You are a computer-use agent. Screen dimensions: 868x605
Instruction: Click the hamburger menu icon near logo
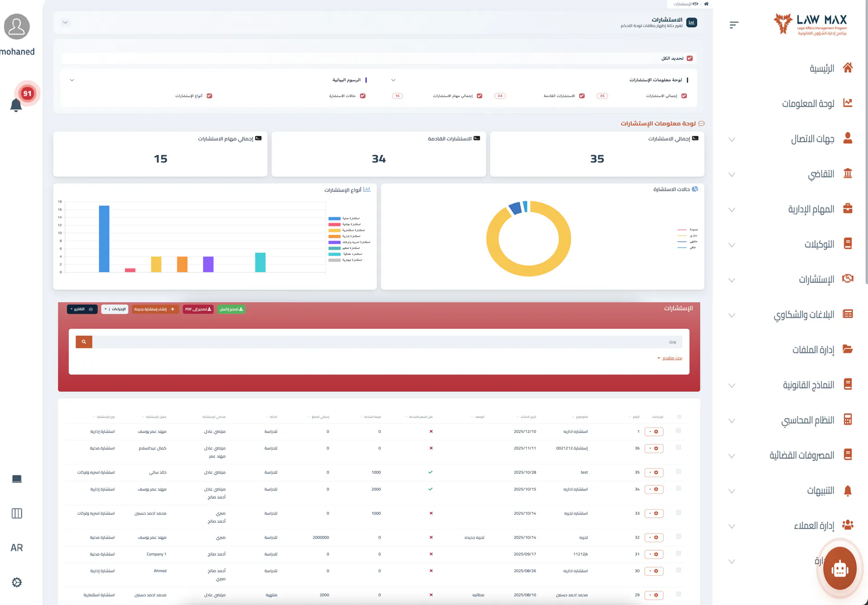pos(734,25)
